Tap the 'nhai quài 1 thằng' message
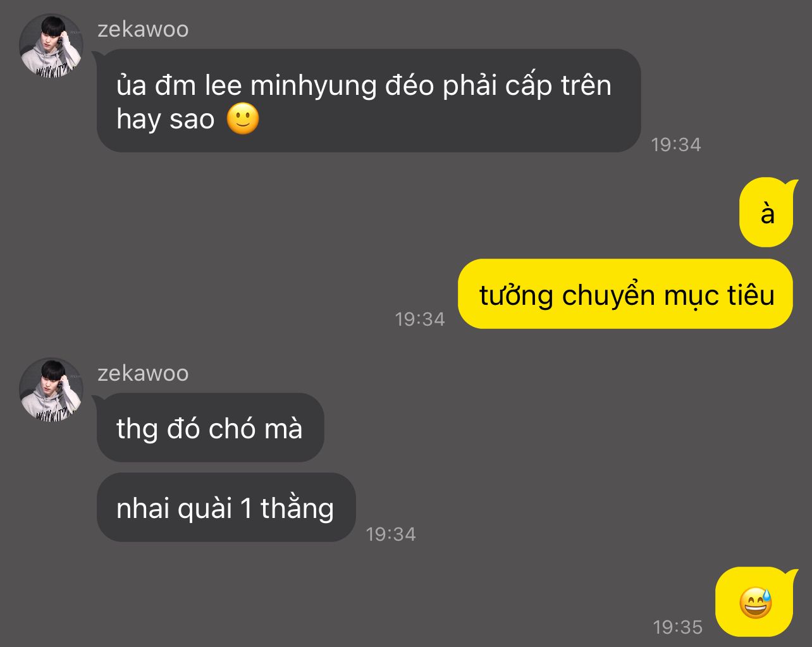The width and height of the screenshot is (812, 647). [226, 507]
